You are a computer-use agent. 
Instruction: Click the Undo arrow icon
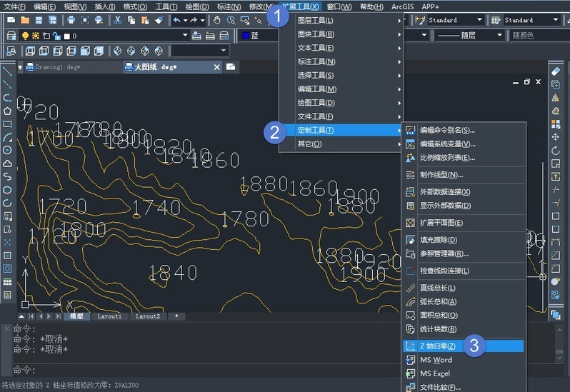click(176, 20)
